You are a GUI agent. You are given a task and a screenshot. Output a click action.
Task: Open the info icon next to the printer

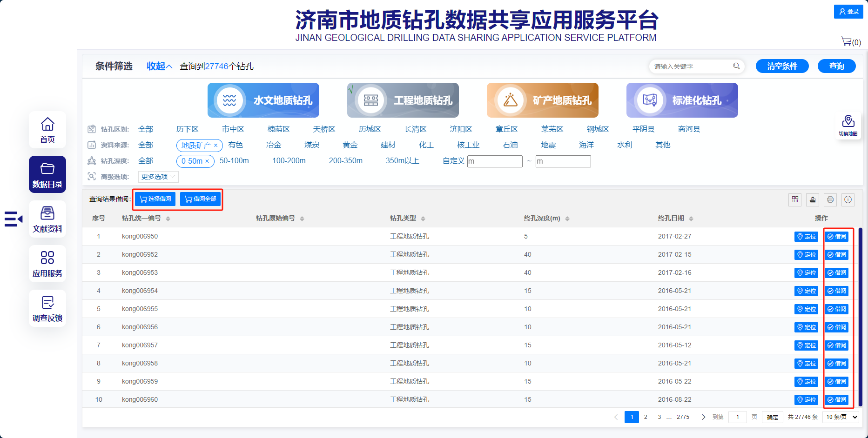coord(848,200)
